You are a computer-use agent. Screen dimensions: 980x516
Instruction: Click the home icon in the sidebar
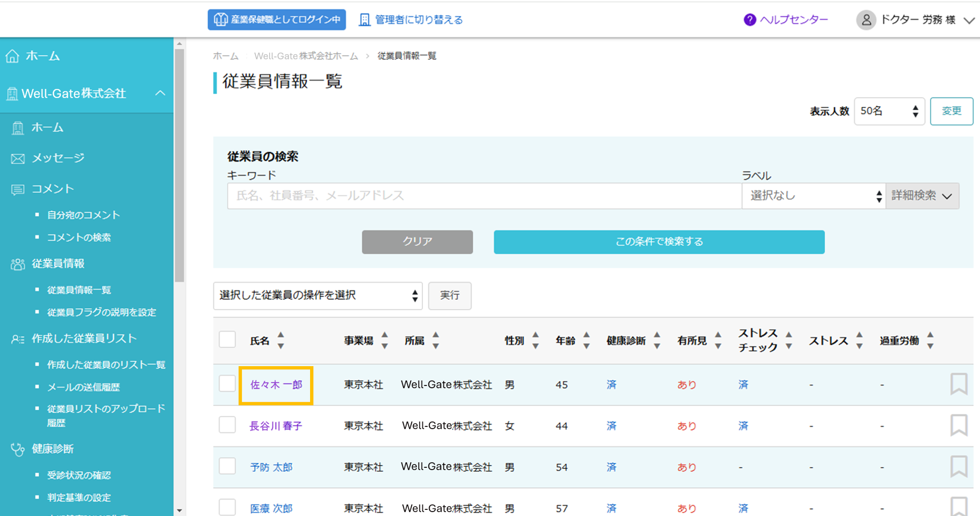(12, 56)
